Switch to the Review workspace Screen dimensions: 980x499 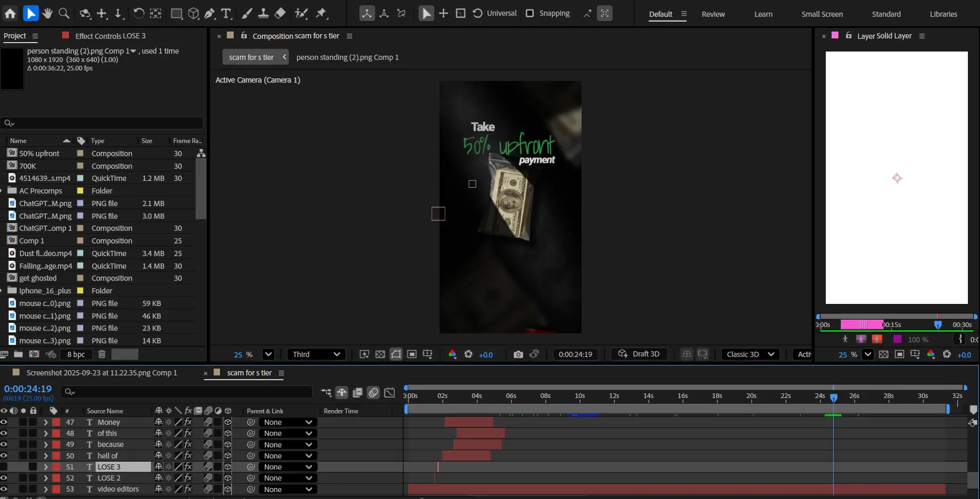coord(713,14)
